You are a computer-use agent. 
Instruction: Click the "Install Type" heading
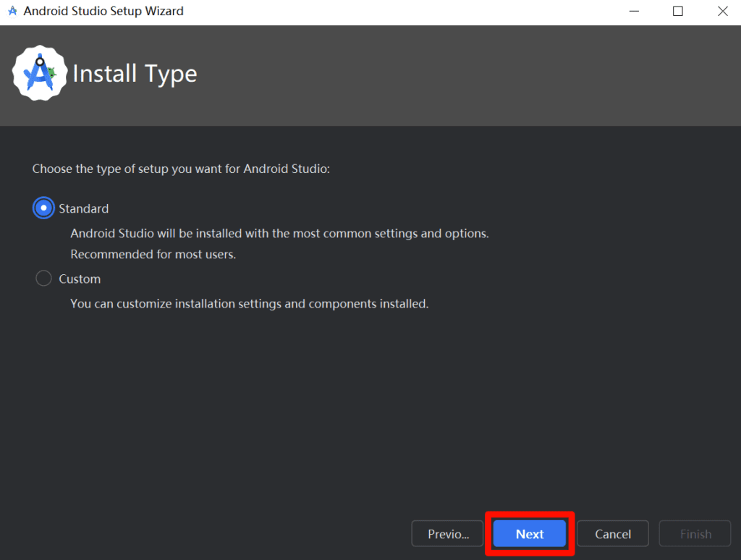click(135, 74)
